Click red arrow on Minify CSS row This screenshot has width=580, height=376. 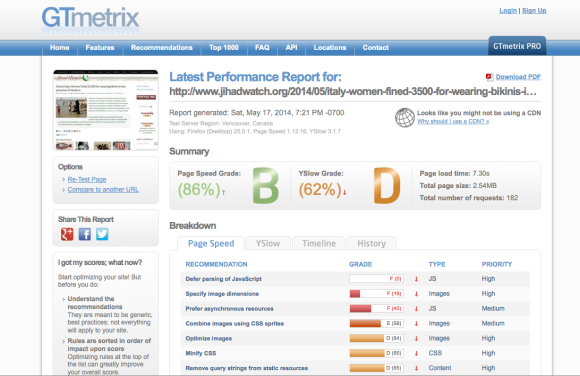(417, 353)
